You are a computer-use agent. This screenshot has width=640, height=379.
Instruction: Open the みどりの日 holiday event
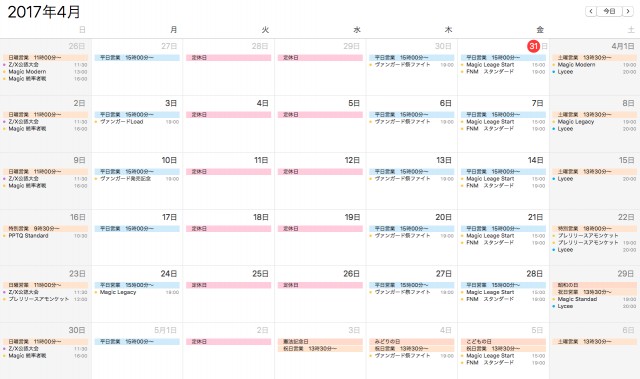pyautogui.click(x=412, y=341)
